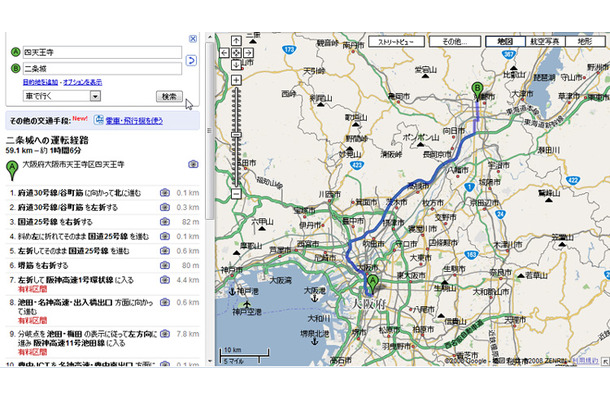Pan the map right with the arrow button
The image size is (610, 400).
click(x=248, y=53)
